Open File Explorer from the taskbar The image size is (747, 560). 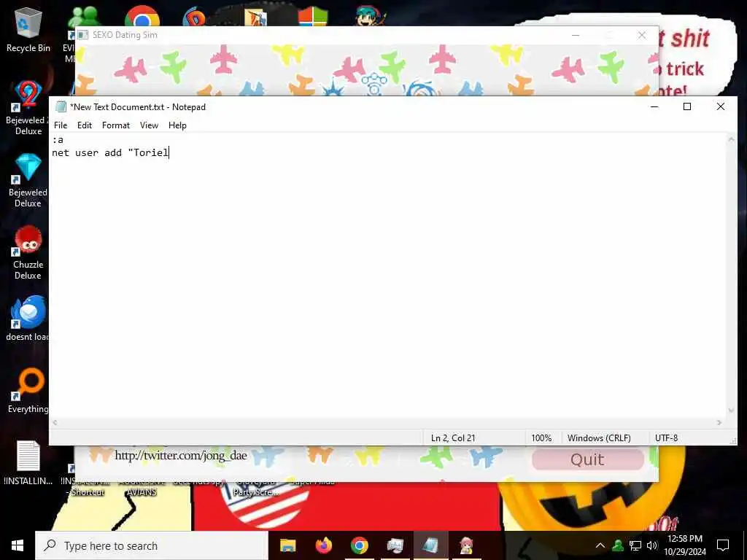(287, 545)
